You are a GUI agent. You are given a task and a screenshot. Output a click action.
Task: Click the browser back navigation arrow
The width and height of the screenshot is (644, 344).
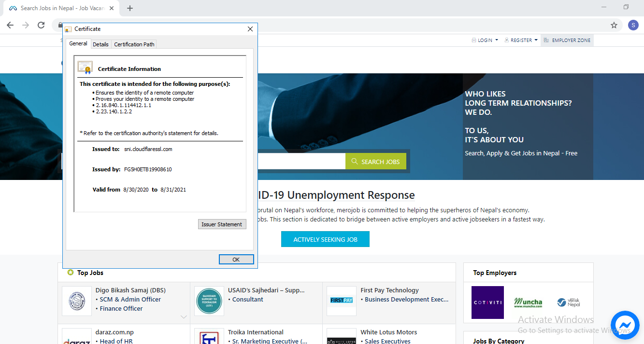pyautogui.click(x=10, y=25)
